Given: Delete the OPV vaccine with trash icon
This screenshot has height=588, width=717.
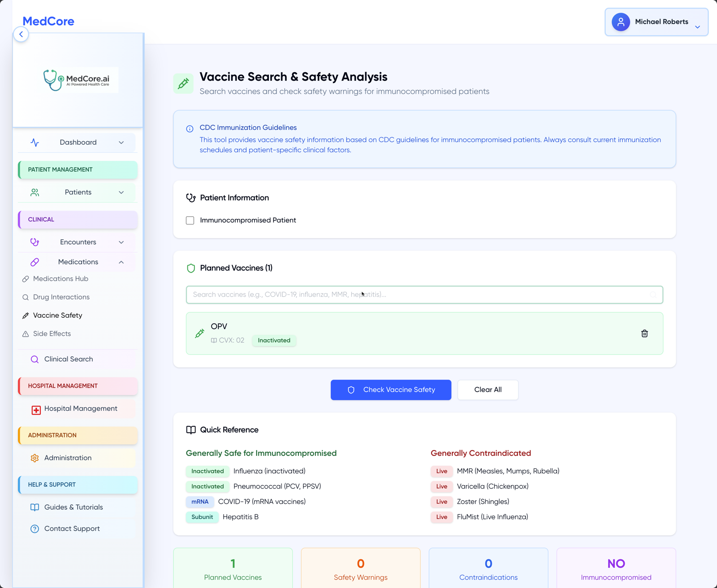Looking at the screenshot, I should pos(644,333).
